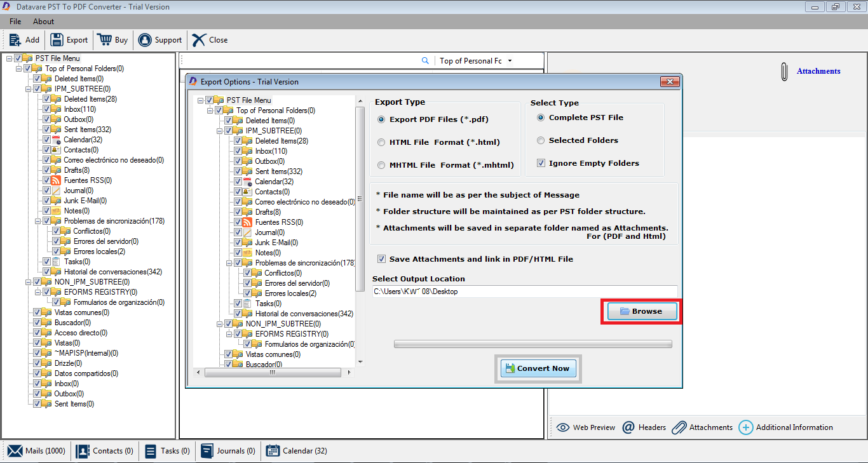Click the Contacts (0) status bar icon
This screenshot has width=868, height=463.
tap(83, 451)
